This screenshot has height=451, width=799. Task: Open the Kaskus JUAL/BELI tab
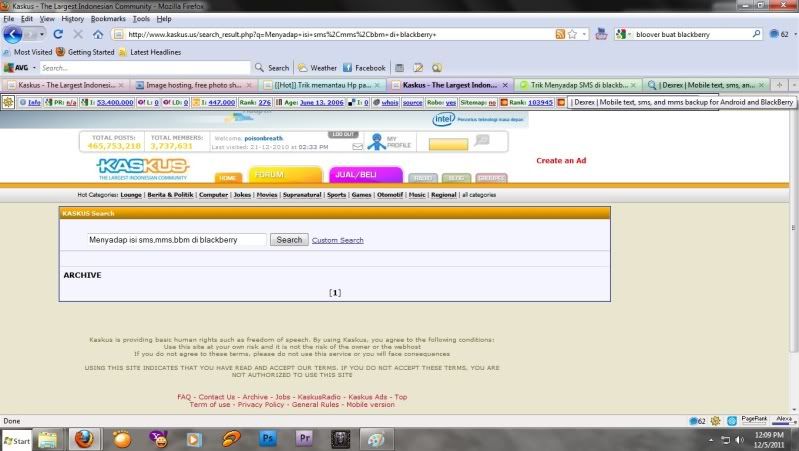point(366,174)
